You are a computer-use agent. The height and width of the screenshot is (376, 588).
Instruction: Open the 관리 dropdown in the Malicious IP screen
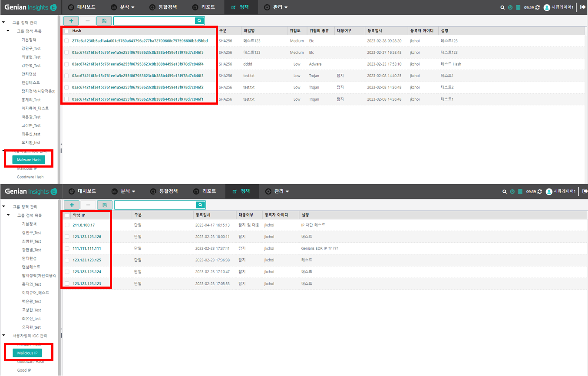tap(277, 191)
